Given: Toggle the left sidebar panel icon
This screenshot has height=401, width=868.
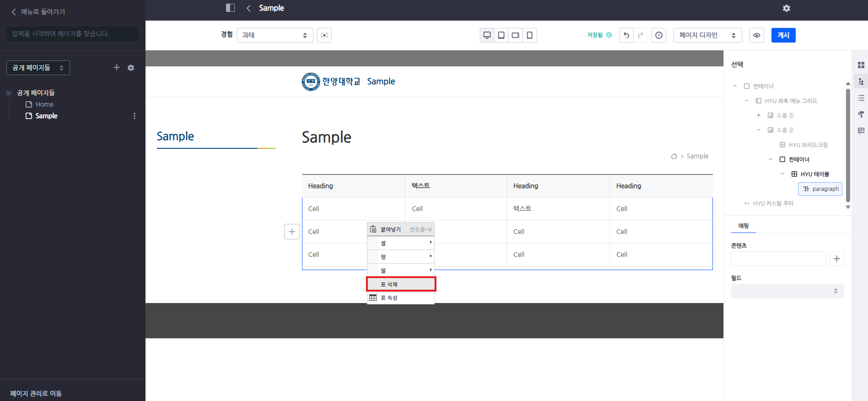Looking at the screenshot, I should pos(230,8).
